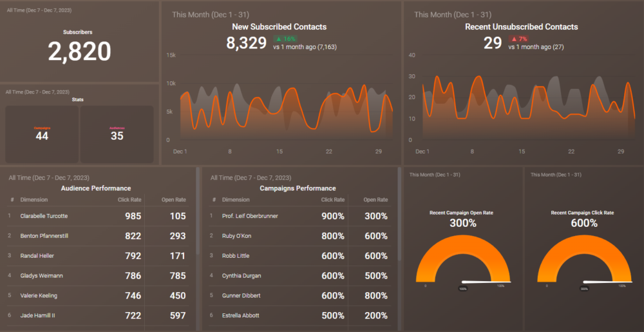The width and height of the screenshot is (644, 332).
Task: Select the Robb Little campaign row
Action: click(300, 255)
